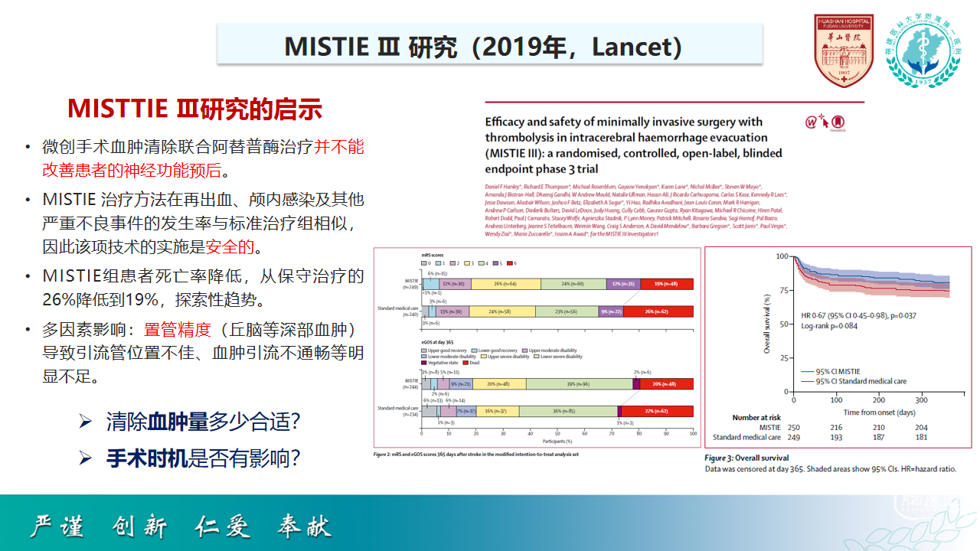The width and height of the screenshot is (980, 551).
Task: Click the Participants (%) axis label
Action: (x=557, y=442)
